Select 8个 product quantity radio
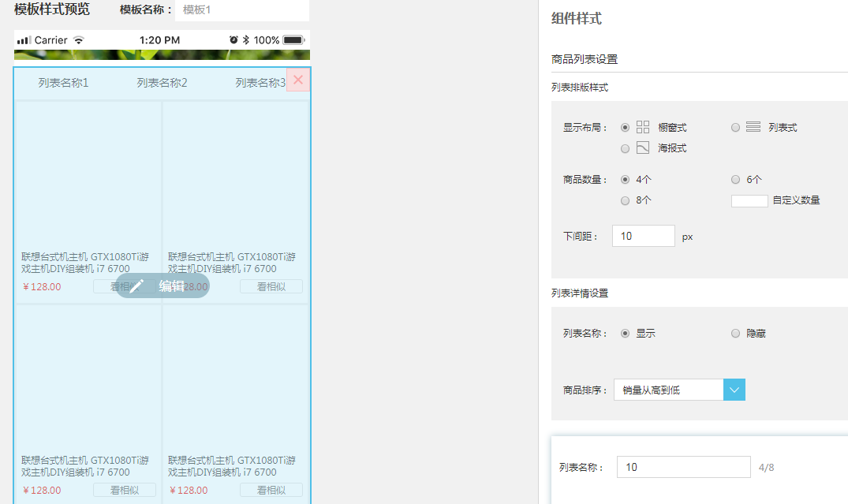The width and height of the screenshot is (848, 504). (x=626, y=200)
